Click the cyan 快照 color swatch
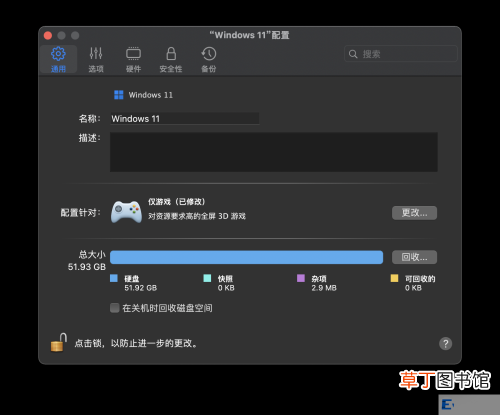This screenshot has width=500, height=415. tap(207, 278)
